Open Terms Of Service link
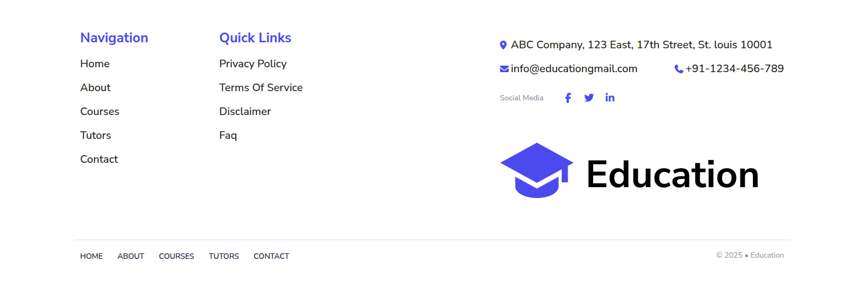868x300 pixels. [261, 88]
